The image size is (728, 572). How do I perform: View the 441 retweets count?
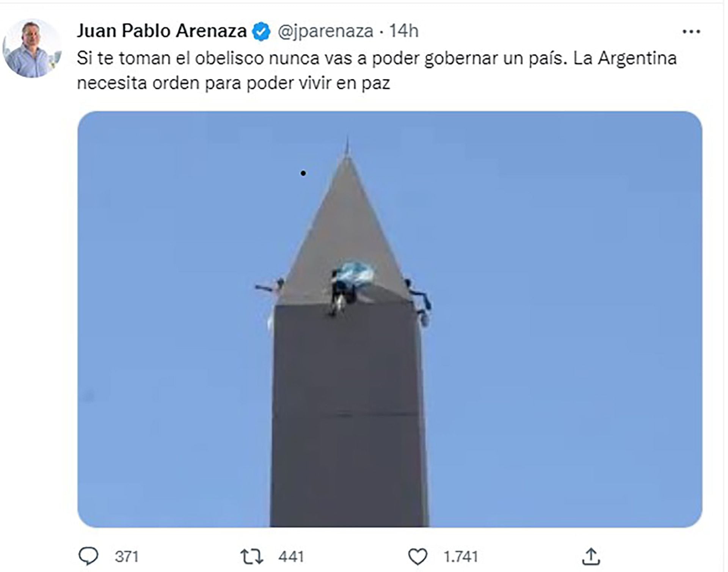pos(291,557)
